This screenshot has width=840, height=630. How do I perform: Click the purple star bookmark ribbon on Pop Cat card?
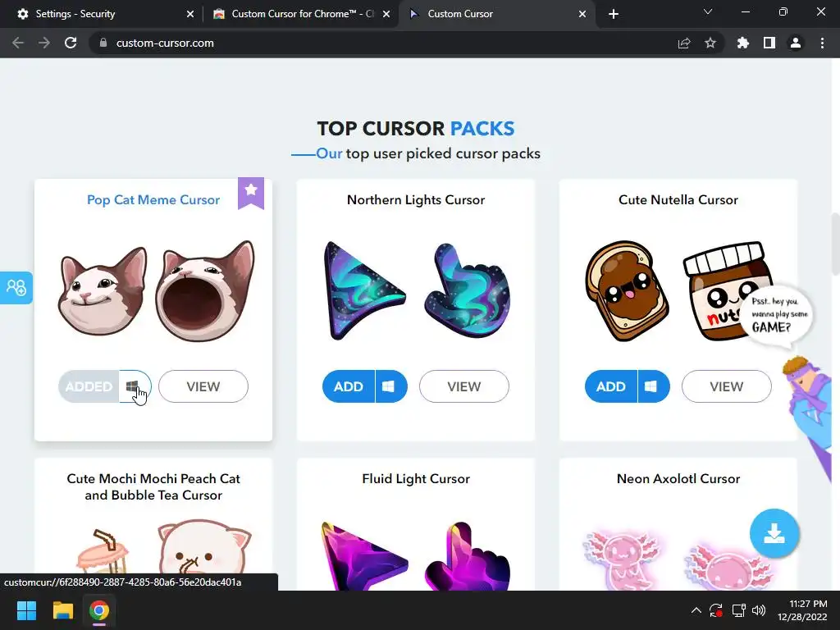[251, 193]
